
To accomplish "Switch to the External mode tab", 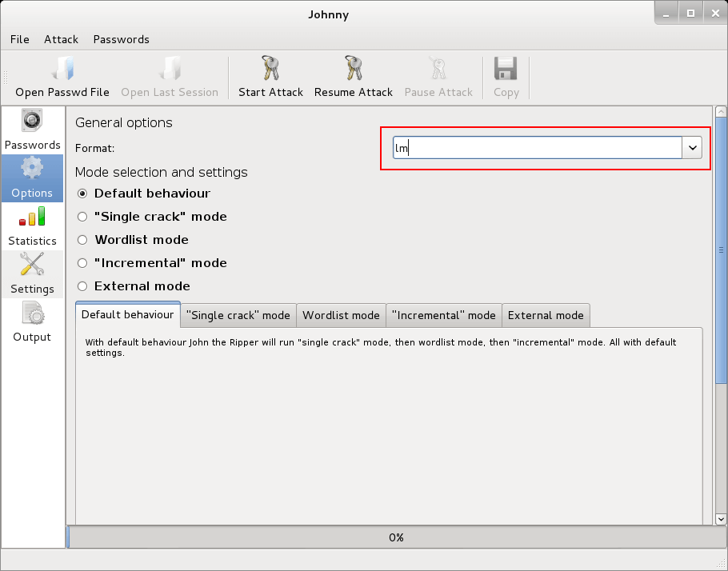I will (x=546, y=315).
